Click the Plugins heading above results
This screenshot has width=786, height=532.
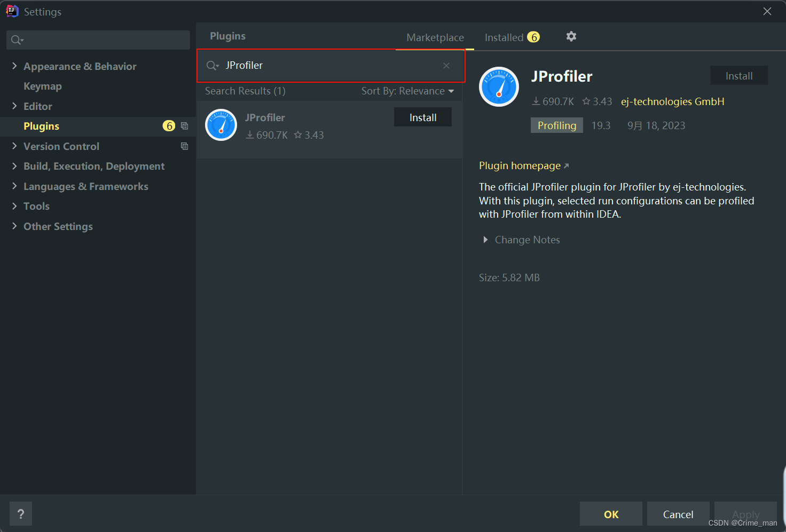[x=227, y=36]
